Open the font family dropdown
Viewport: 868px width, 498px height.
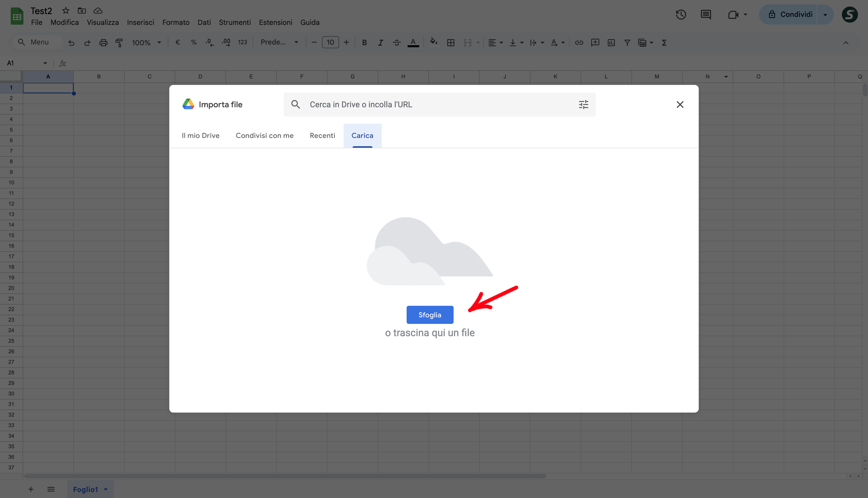pyautogui.click(x=279, y=42)
